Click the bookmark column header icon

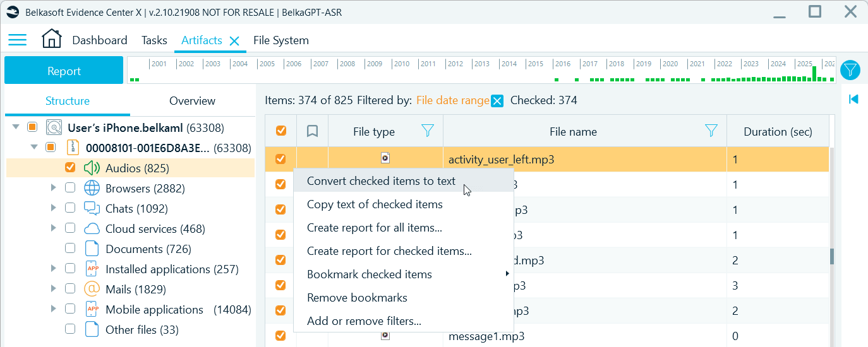(x=312, y=131)
